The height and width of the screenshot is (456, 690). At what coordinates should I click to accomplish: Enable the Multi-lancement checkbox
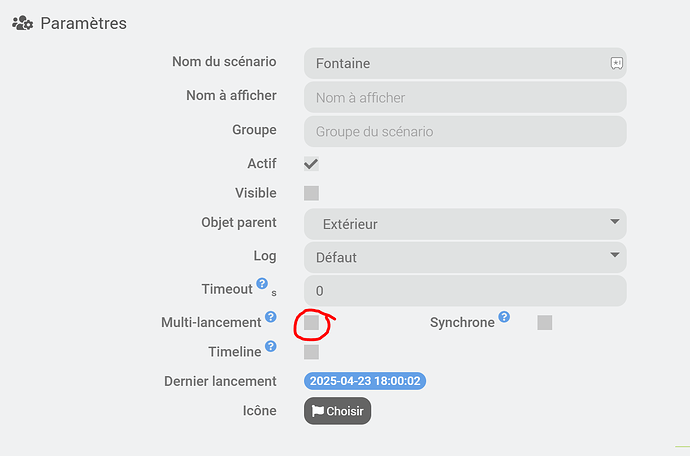pyautogui.click(x=311, y=323)
